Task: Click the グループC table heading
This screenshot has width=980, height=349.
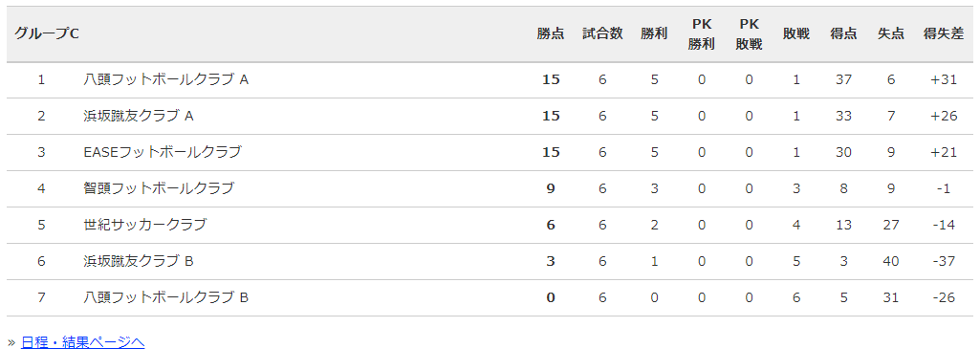Action: tap(47, 33)
